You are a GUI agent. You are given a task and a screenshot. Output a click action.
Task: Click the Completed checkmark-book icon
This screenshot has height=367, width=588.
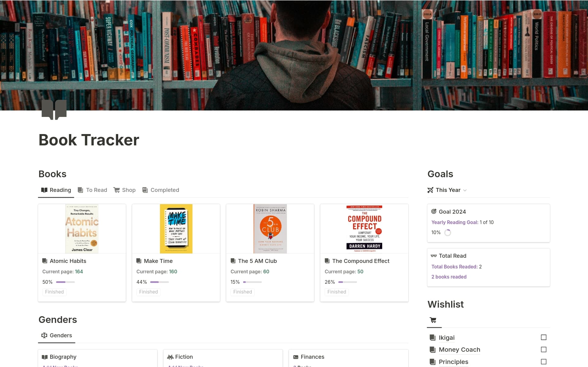[x=145, y=190]
